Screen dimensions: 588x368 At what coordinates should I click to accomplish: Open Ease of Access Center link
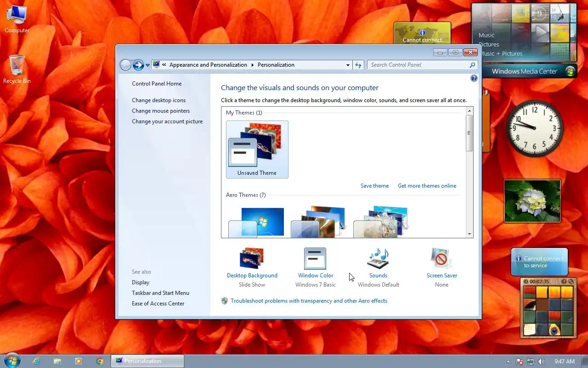pyautogui.click(x=158, y=304)
